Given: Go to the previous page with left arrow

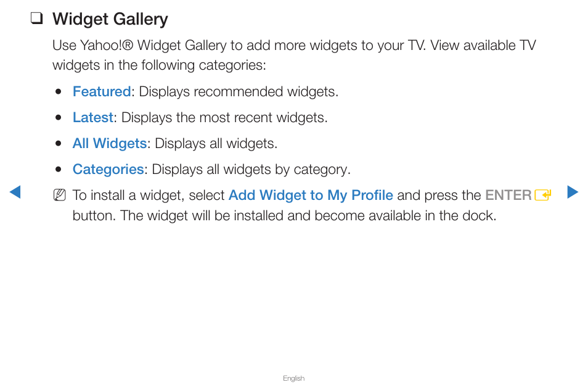Looking at the screenshot, I should [15, 192].
